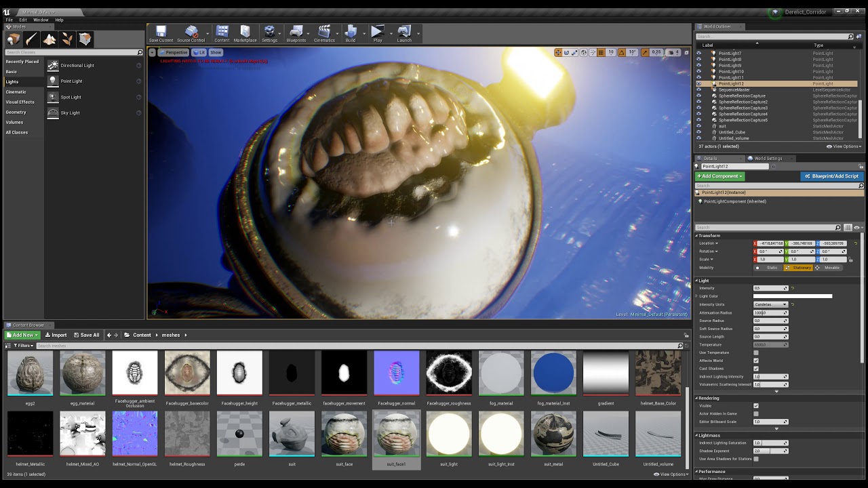Open the Add Component dropdown
This screenshot has height=488, width=868.
(x=719, y=176)
